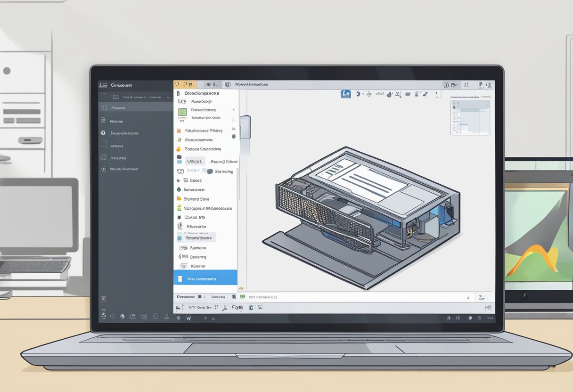The image size is (573, 392).
Task: Click the blue square icon in viewport toolbar
Action: [x=345, y=94]
